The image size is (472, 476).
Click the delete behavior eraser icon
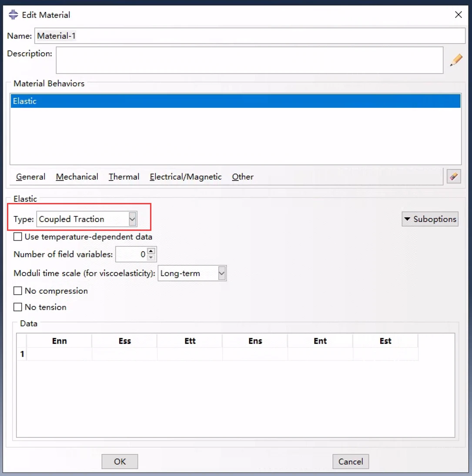click(454, 176)
